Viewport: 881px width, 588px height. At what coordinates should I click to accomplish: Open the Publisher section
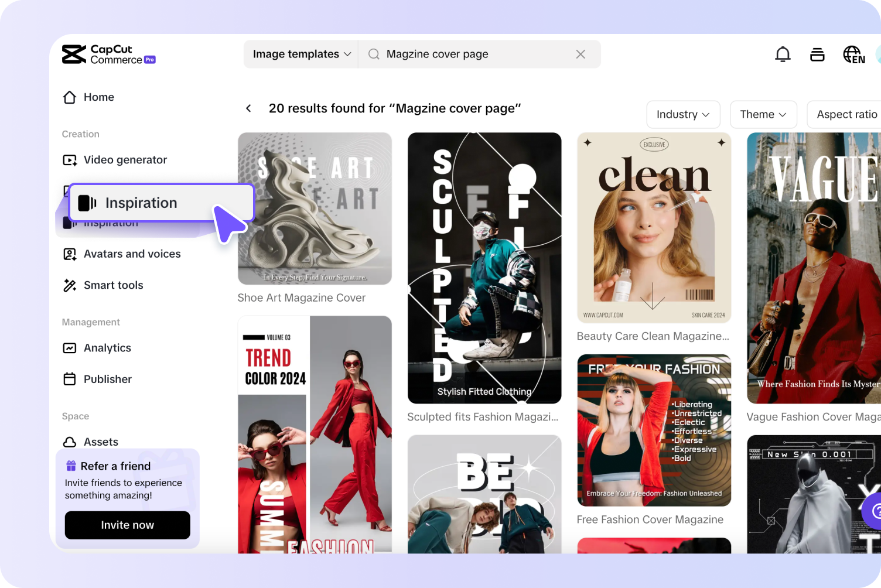pos(108,379)
